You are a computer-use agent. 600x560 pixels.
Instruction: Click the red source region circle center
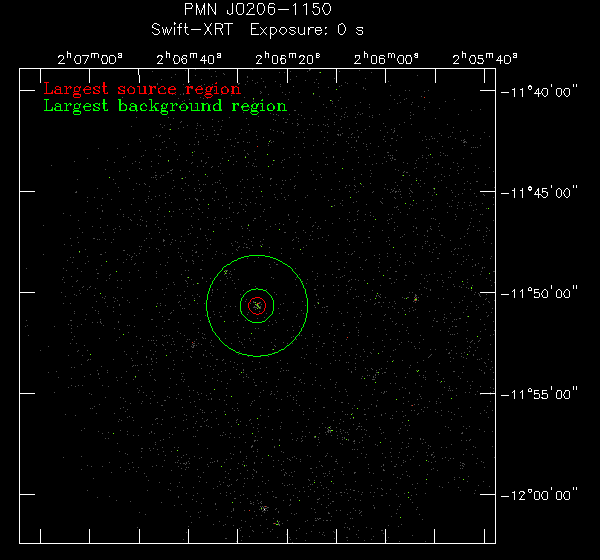(x=257, y=306)
